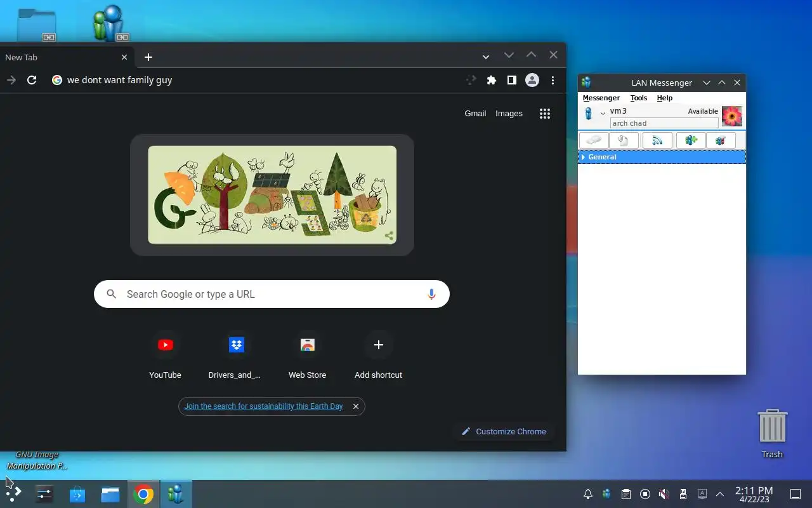The height and width of the screenshot is (508, 812).
Task: Reload the page in Chrome
Action: (32, 80)
